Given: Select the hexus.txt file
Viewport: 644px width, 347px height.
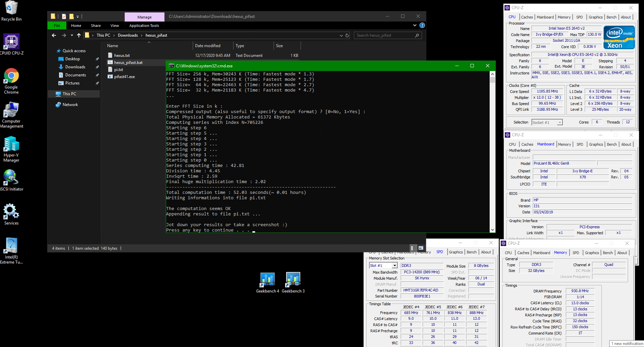Looking at the screenshot, I should (122, 56).
